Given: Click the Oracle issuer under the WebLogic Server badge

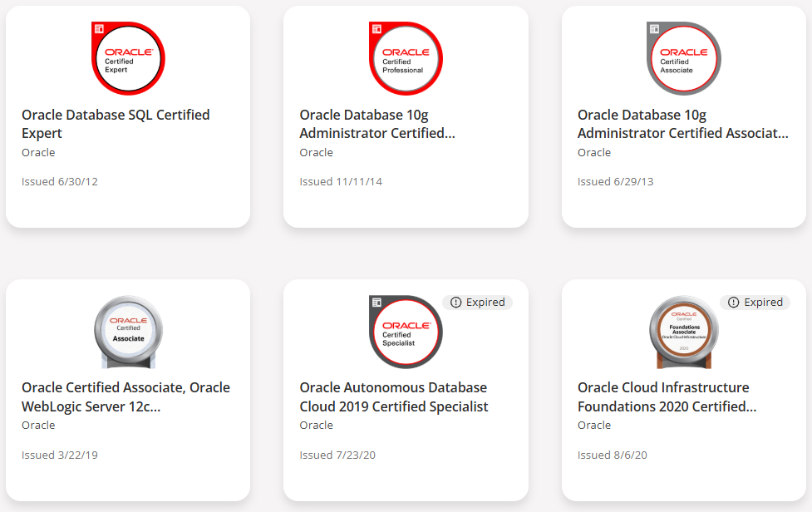Looking at the screenshot, I should tap(38, 425).
